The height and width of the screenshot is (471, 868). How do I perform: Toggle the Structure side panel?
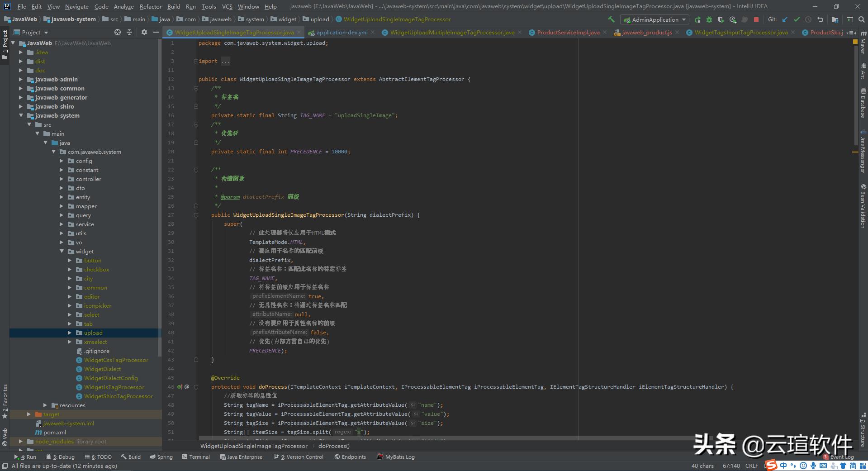click(863, 430)
